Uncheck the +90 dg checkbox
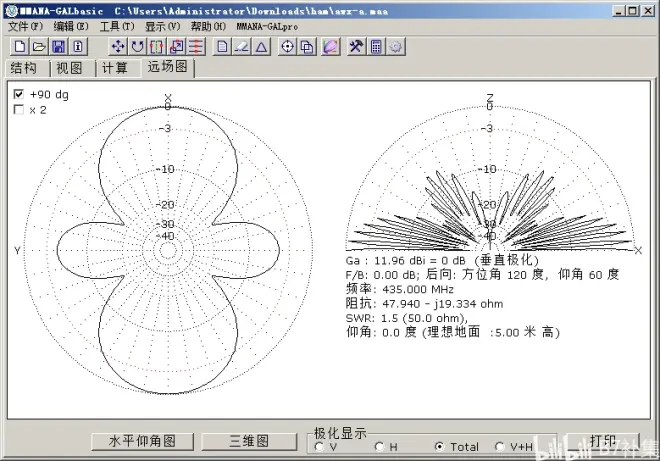 (19, 94)
